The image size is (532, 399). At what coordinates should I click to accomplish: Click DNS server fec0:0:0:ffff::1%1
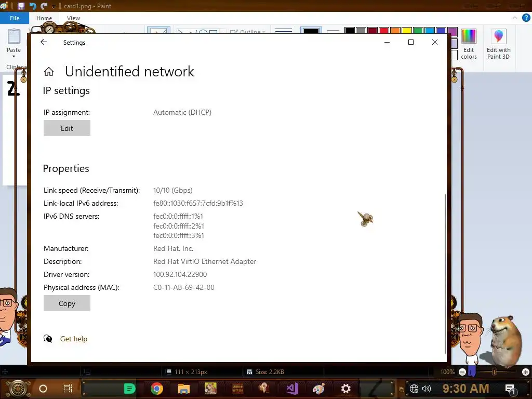[x=178, y=216]
